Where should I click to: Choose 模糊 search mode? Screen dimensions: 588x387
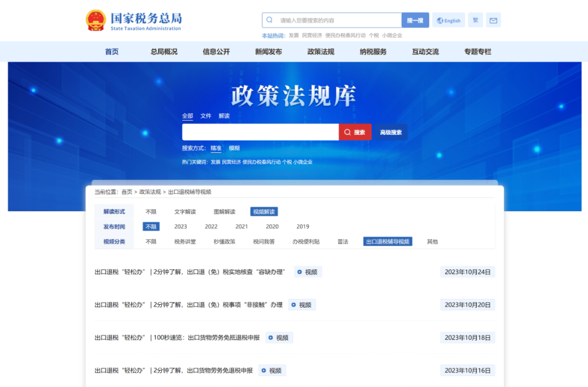point(234,148)
